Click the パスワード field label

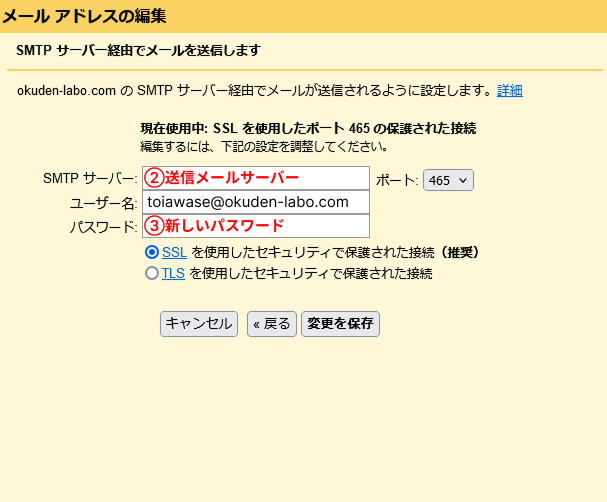[x=103, y=227]
